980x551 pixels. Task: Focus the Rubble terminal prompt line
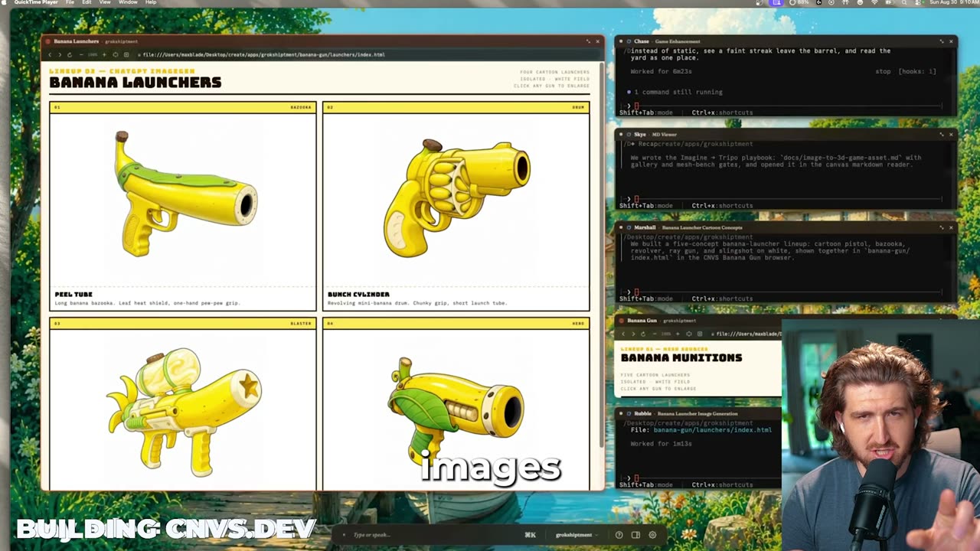point(701,478)
